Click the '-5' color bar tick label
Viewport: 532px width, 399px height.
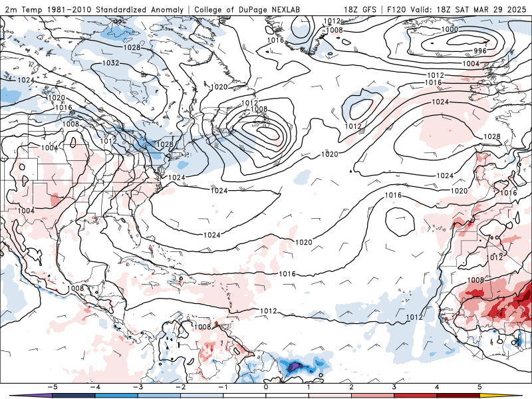tap(52, 387)
